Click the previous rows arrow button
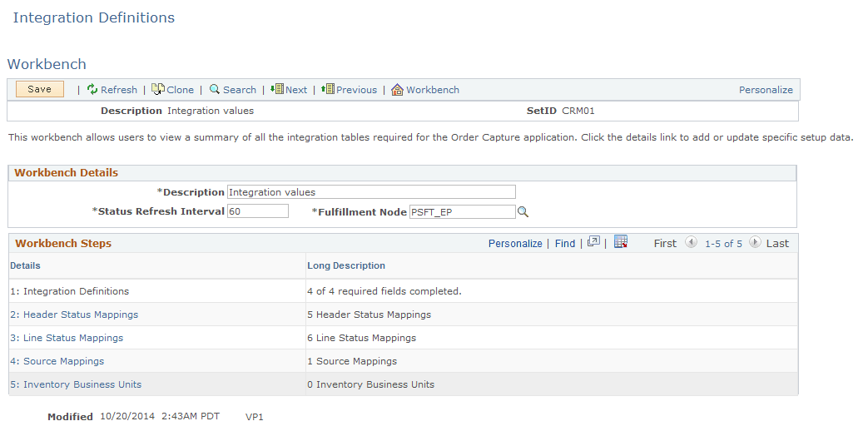Screen dimensions: 868x436 click(690, 242)
